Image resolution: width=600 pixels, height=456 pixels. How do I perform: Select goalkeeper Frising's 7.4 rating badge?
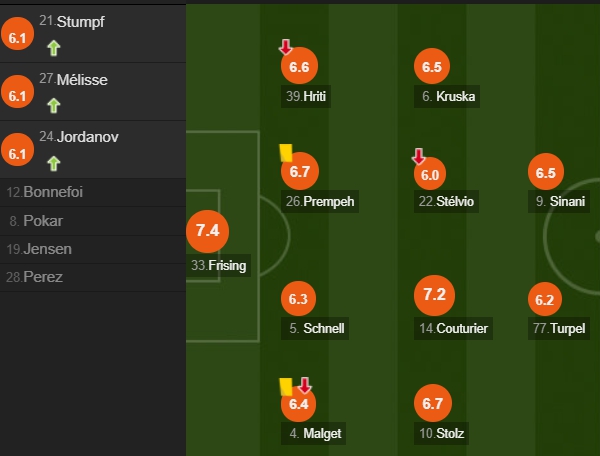pos(208,231)
